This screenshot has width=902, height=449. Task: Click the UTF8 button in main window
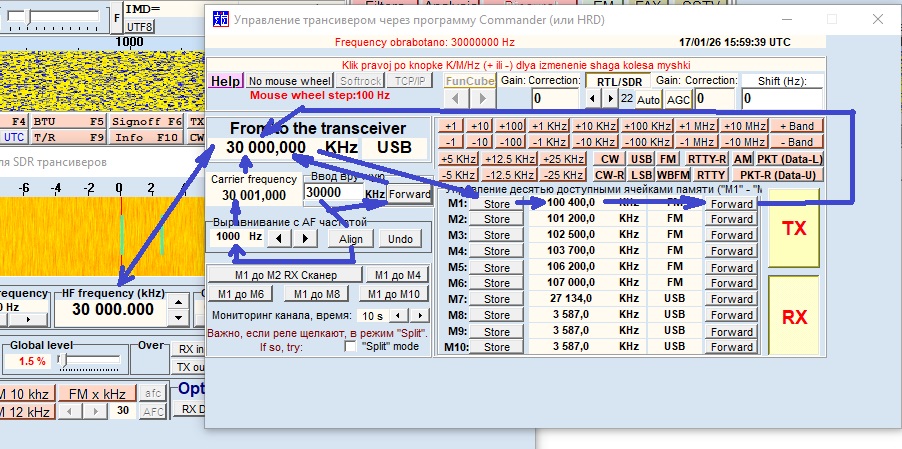coord(140,26)
